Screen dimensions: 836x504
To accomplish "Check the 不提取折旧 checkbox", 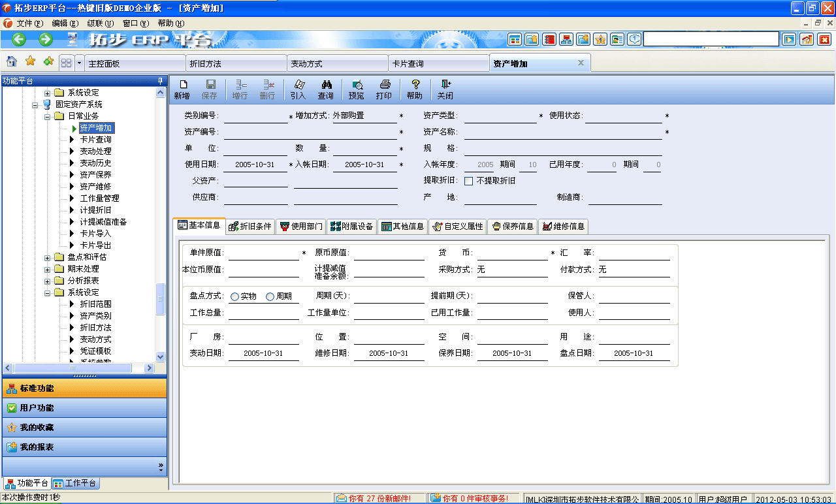I will coord(469,181).
